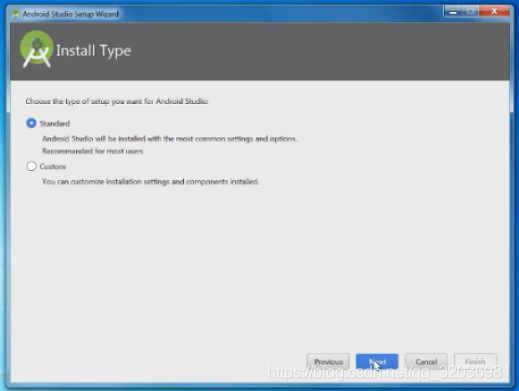Click 'You can customize installation settings' description
The image size is (519, 391).
(x=150, y=182)
